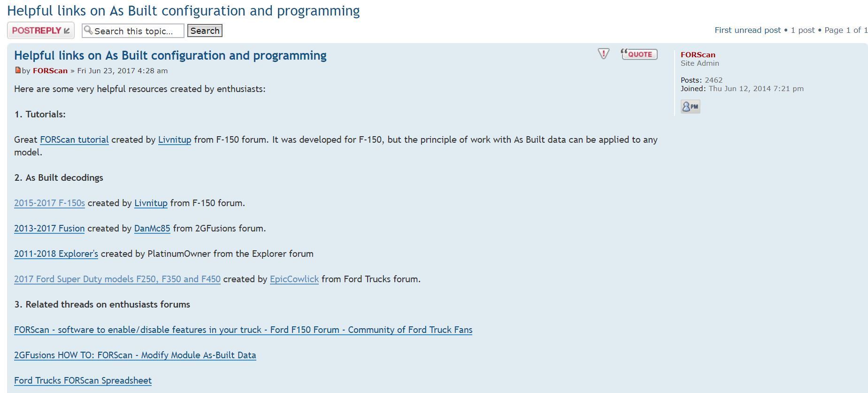This screenshot has height=393, width=868.
Task: Click Livnitup link beside F-150s decoding
Action: [151, 203]
